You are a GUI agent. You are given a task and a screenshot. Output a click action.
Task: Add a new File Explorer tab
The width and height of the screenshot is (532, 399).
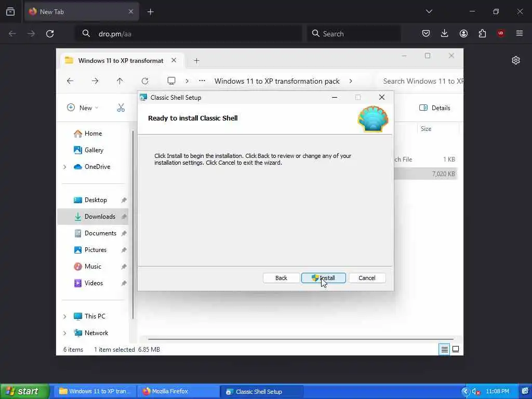pos(196,61)
